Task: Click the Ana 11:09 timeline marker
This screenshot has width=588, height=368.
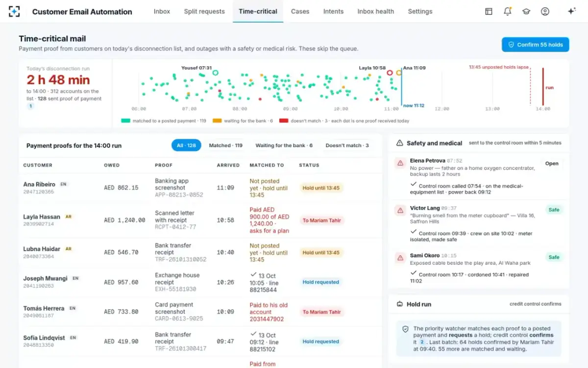Action: 399,73
